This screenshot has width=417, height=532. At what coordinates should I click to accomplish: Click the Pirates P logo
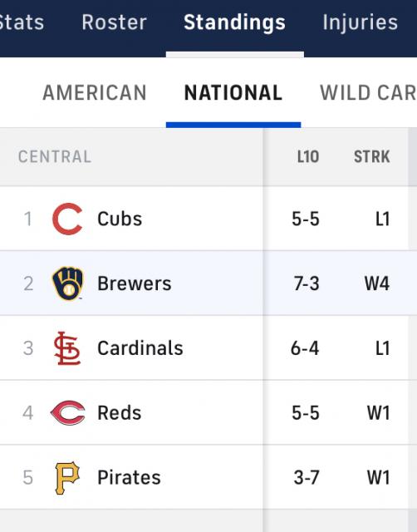[67, 478]
